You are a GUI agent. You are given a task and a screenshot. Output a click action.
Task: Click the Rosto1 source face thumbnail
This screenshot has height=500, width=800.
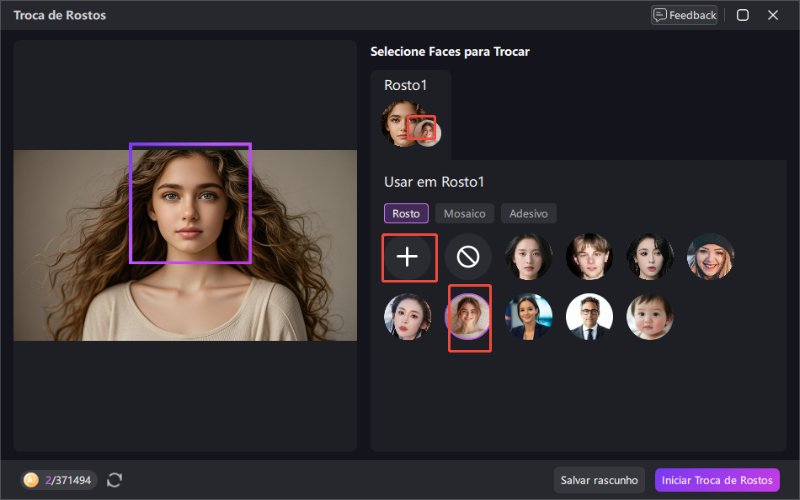point(403,123)
